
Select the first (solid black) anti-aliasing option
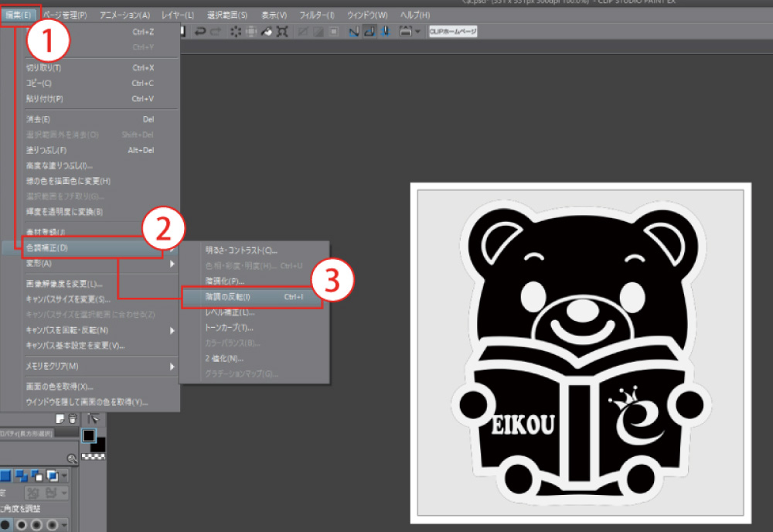point(5,524)
